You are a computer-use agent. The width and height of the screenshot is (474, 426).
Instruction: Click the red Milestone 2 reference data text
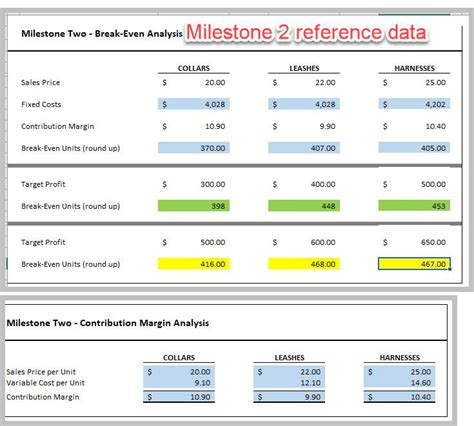(306, 32)
